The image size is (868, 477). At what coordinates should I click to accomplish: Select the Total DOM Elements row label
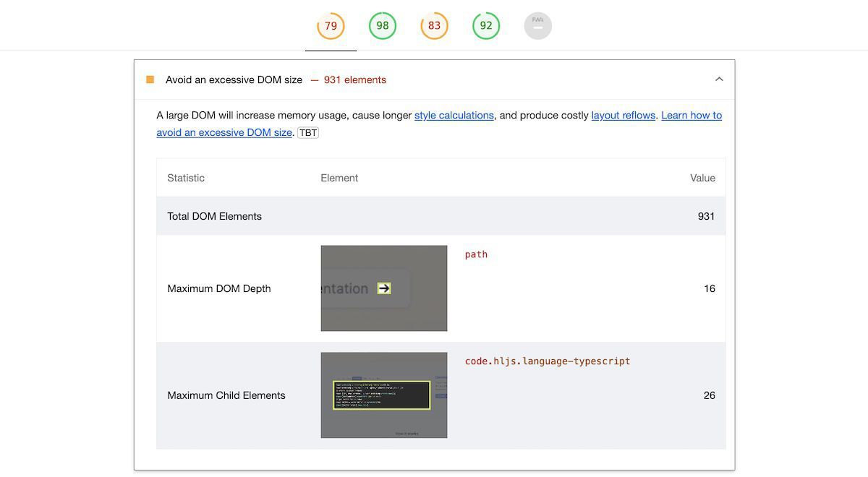point(215,216)
